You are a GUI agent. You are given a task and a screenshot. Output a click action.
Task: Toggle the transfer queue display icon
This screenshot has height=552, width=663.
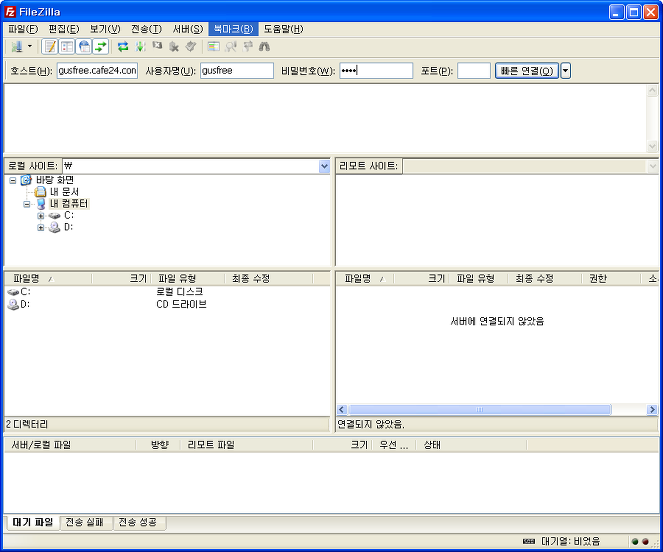(101, 47)
